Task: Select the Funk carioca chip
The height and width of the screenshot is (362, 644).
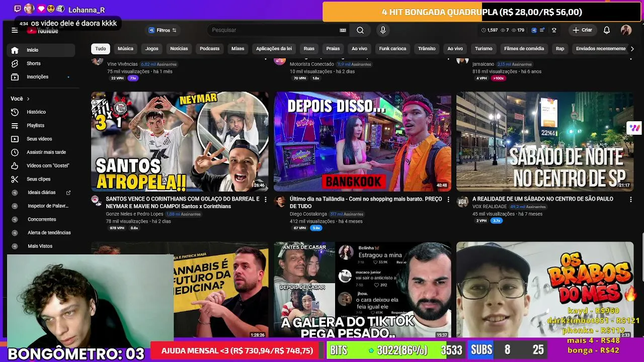Action: 392,49
